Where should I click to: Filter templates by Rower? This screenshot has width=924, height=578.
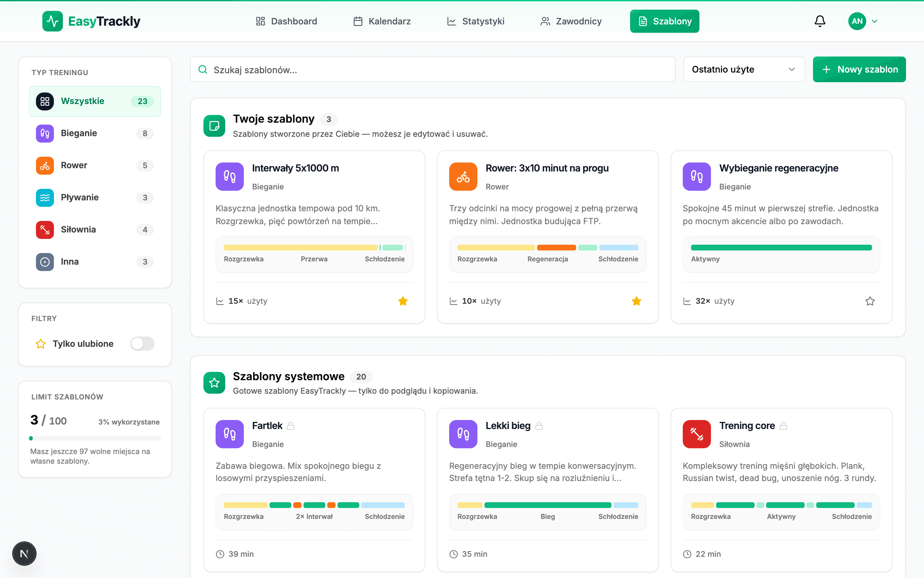(x=95, y=165)
